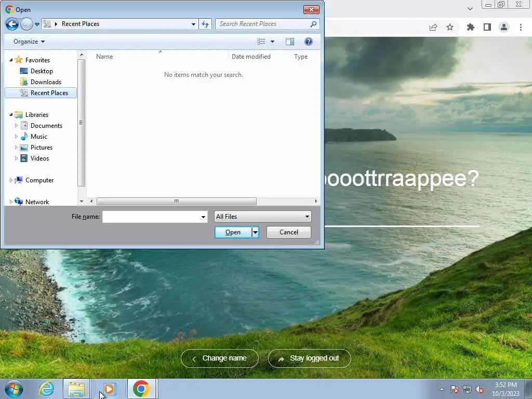Expand the address bar previous locations dropdown
The height and width of the screenshot is (399, 532).
(x=193, y=24)
